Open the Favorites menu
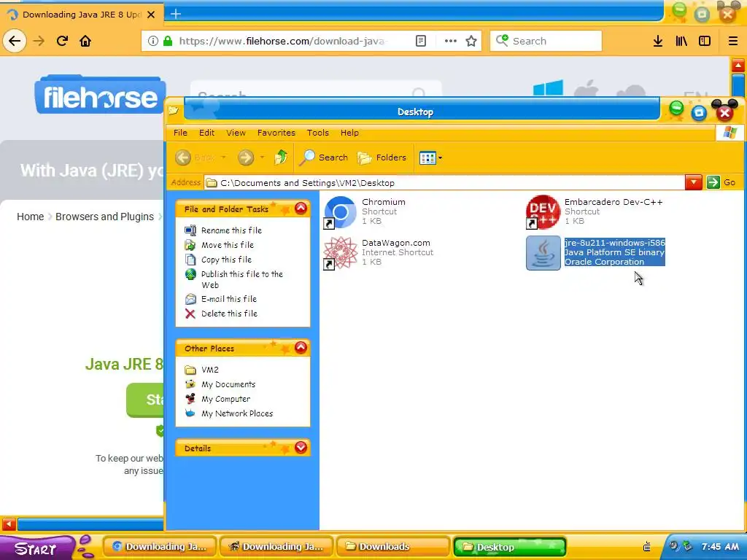Screen dimensions: 747x560 coord(276,133)
